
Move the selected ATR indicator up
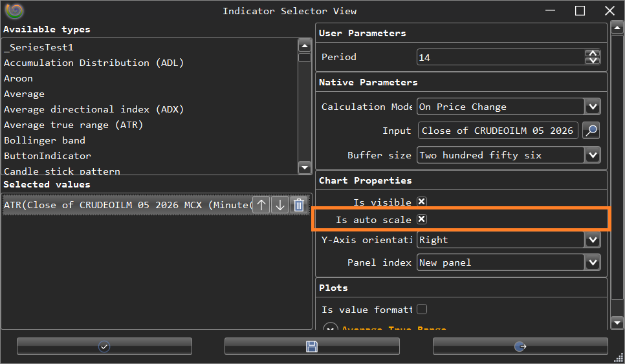[x=261, y=205]
